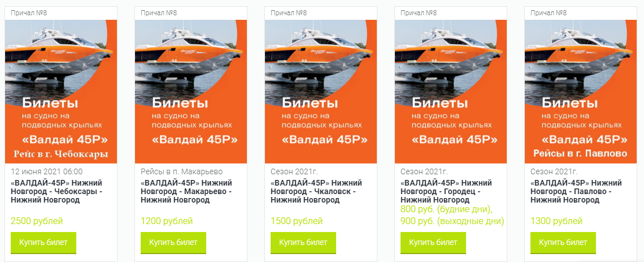Buy ticket for the Pavlovo trip

pos(563,243)
